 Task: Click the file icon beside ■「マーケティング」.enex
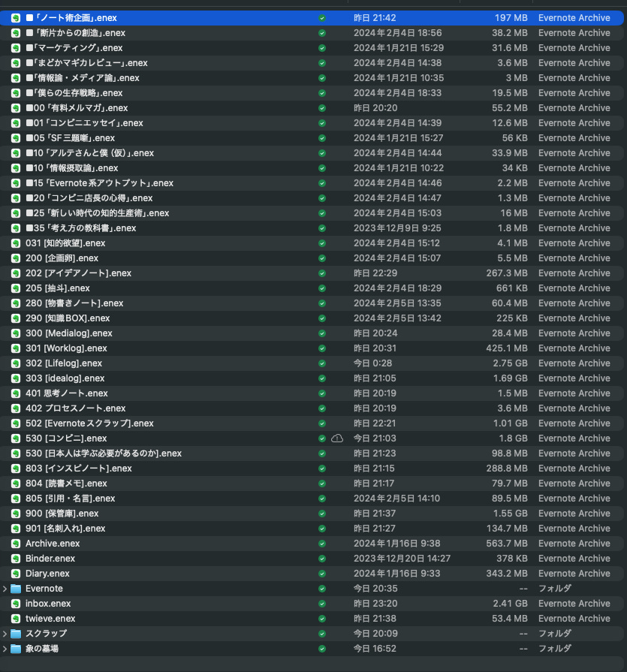coord(16,48)
